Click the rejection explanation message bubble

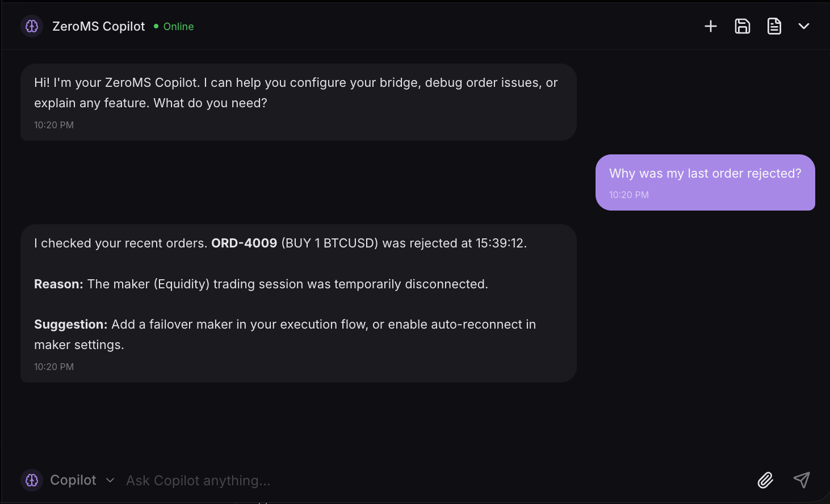click(298, 303)
